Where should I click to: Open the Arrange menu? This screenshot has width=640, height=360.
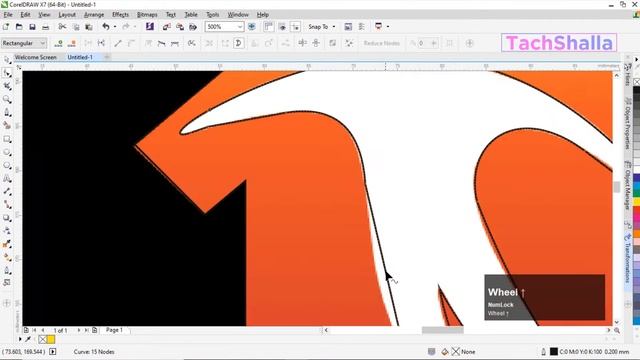pos(94,15)
